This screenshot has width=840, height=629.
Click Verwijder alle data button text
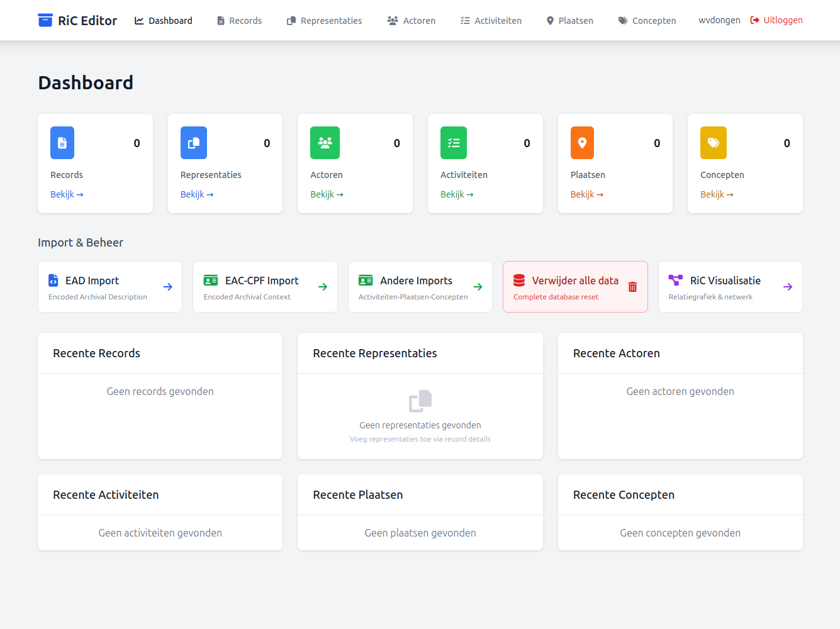pos(575,281)
